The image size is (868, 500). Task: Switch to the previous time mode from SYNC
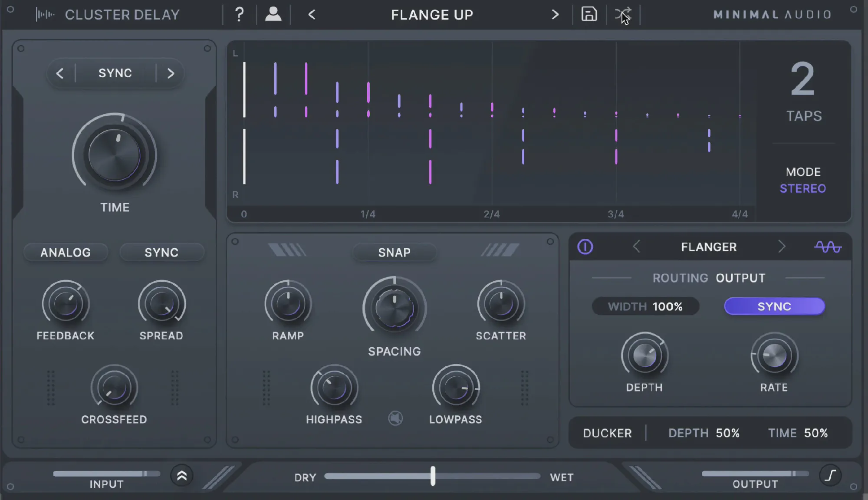point(60,73)
